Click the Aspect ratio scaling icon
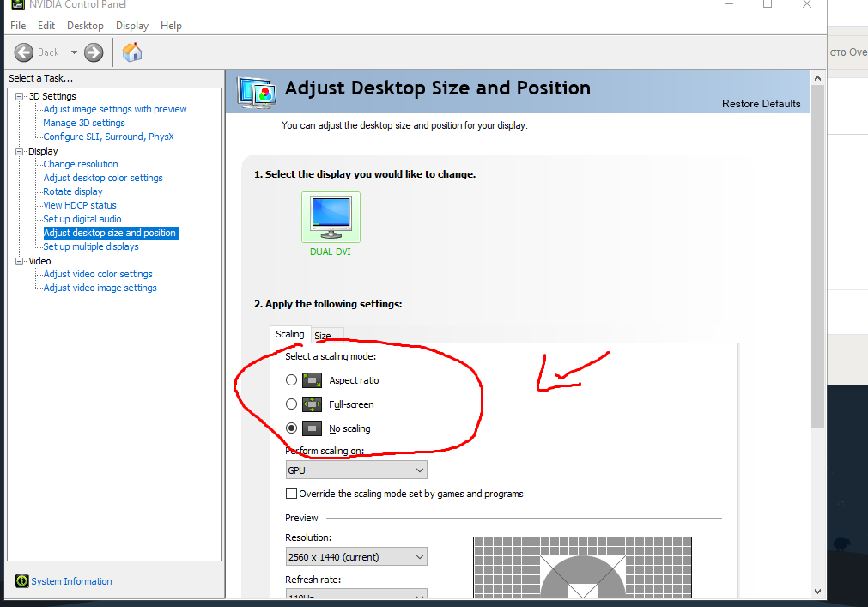This screenshot has width=868, height=607. pos(312,380)
